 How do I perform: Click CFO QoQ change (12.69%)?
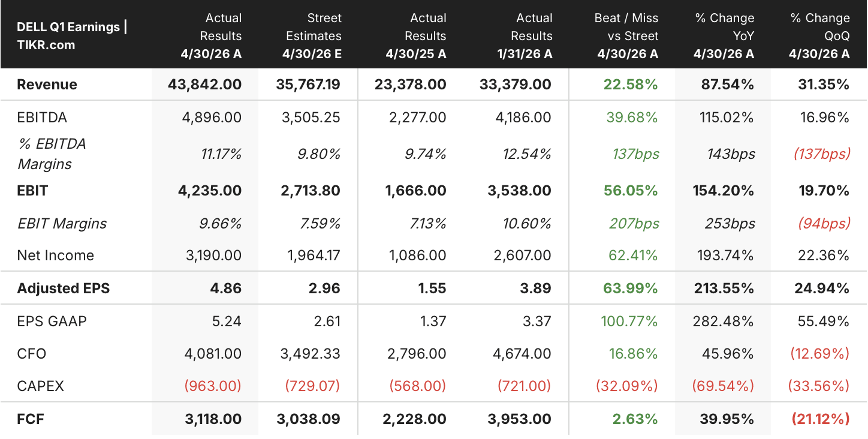[820, 354]
